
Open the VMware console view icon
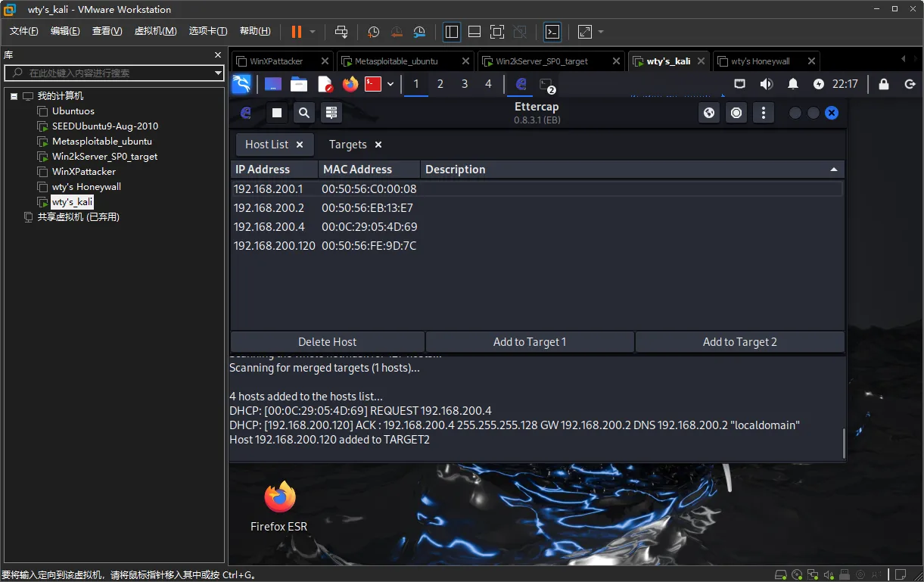coord(553,32)
